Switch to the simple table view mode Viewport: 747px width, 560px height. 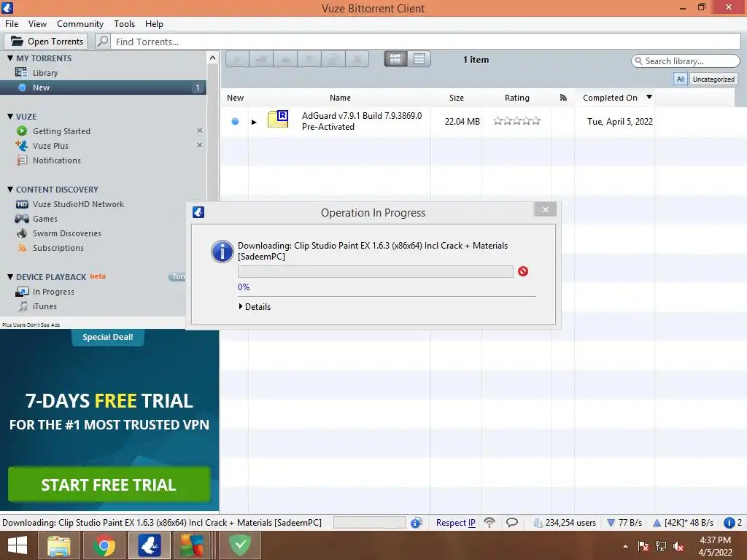pyautogui.click(x=419, y=59)
